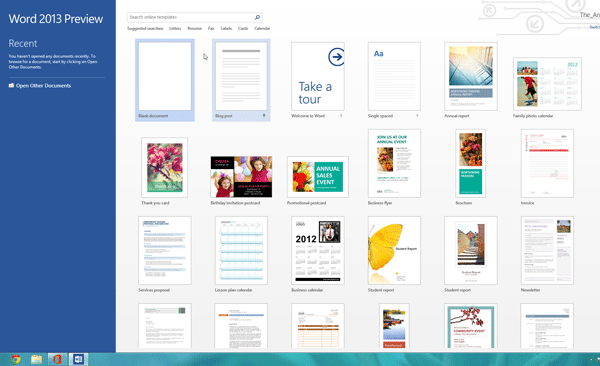Choose the bottom-row template with orange table
Screen dimensions: 600x366
(x=318, y=326)
